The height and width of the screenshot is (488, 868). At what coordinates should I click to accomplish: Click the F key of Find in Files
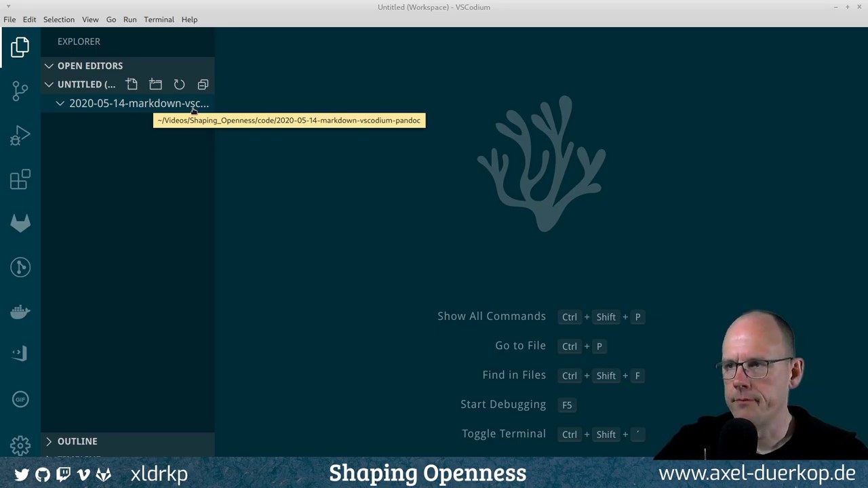click(x=637, y=375)
